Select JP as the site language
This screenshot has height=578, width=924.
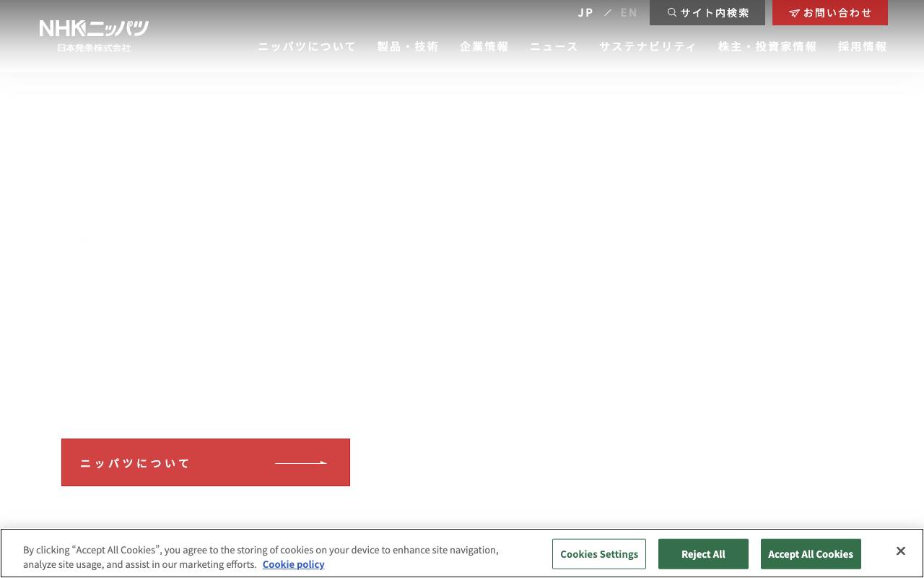[x=585, y=12]
